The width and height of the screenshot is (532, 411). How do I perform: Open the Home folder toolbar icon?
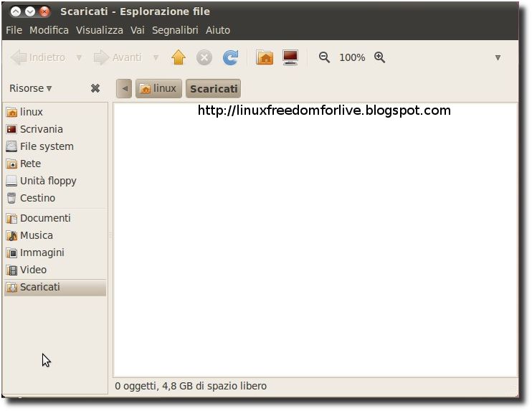[x=265, y=57]
